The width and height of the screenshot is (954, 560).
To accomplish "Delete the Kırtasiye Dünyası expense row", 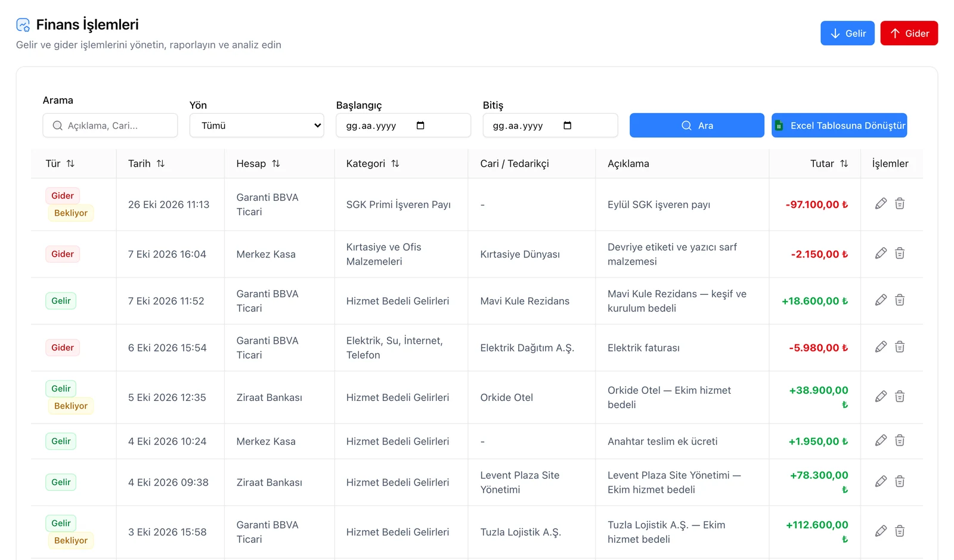I will point(900,253).
